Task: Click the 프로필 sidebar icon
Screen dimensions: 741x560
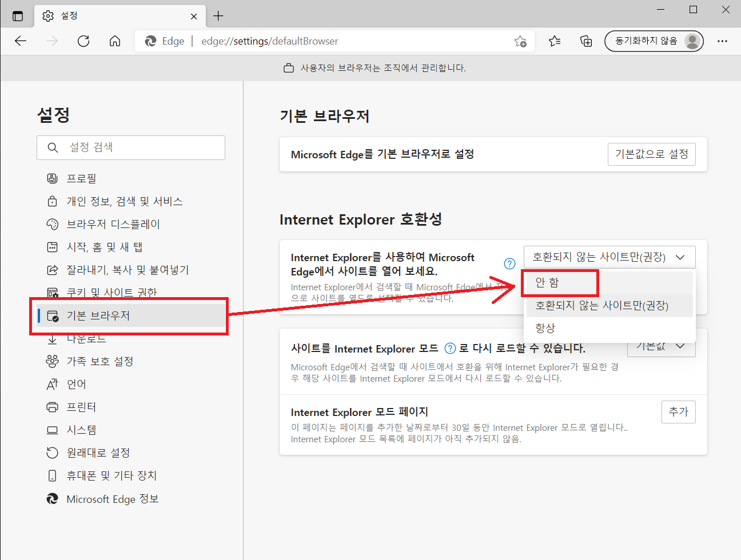Action: pos(52,178)
